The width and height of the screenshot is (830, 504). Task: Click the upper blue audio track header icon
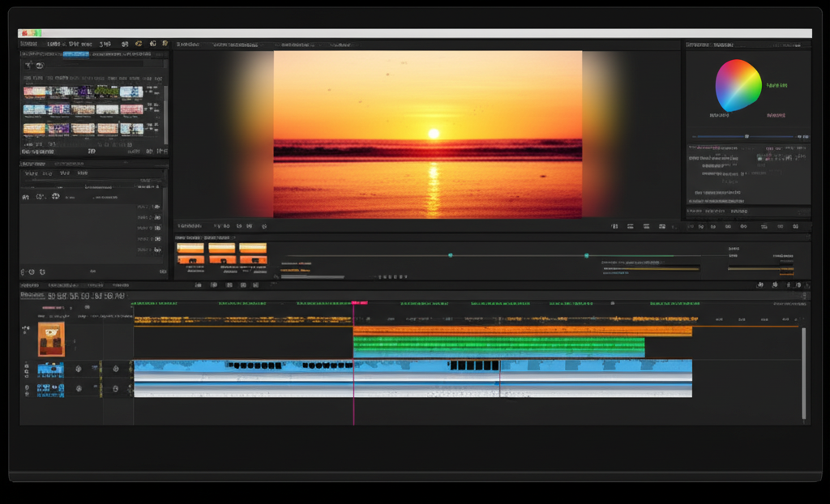(x=50, y=369)
